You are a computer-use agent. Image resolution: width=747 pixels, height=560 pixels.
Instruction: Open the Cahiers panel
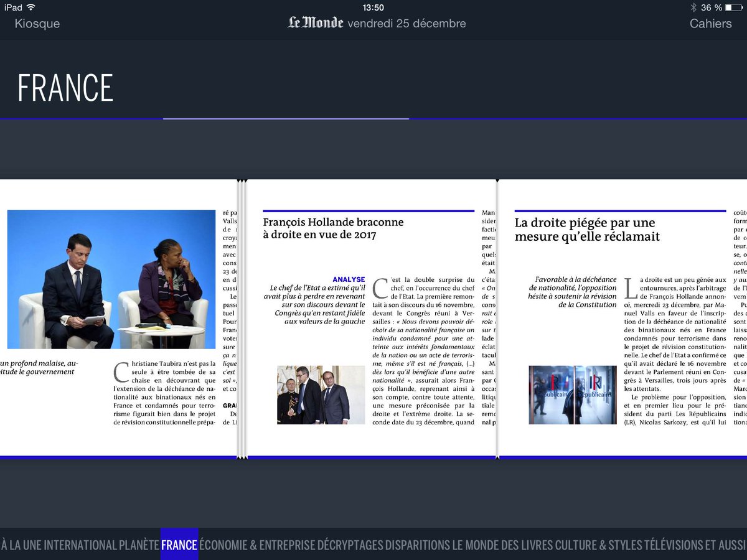[x=711, y=24]
